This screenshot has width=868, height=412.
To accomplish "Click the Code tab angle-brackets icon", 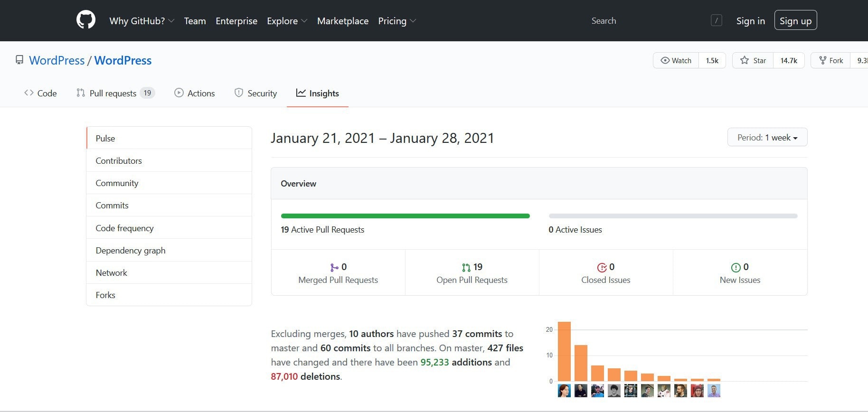I will pyautogui.click(x=29, y=93).
